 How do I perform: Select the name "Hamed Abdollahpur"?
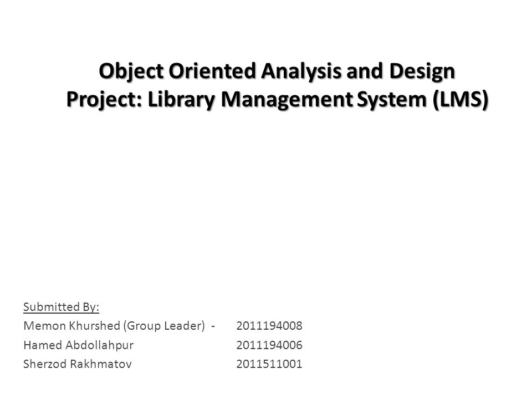coord(78,345)
